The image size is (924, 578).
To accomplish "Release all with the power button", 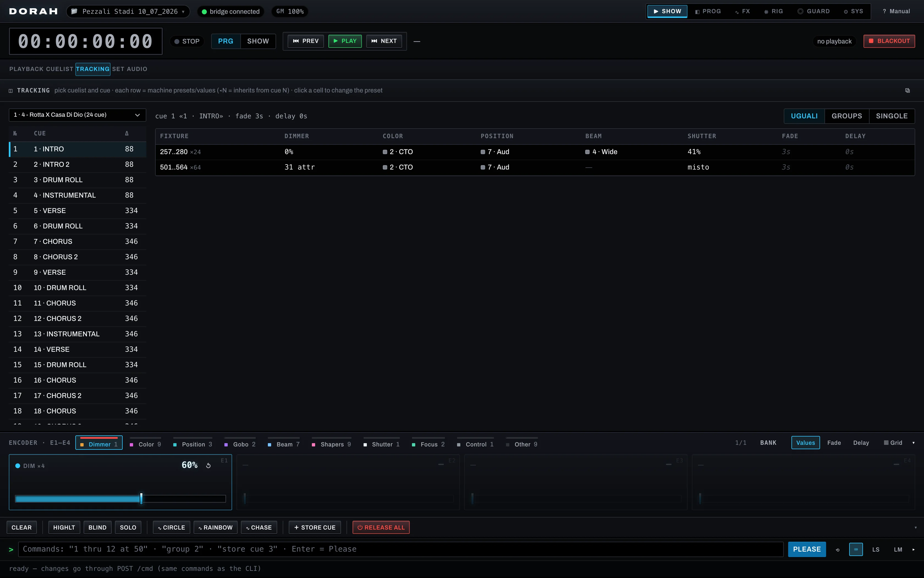I will click(381, 528).
